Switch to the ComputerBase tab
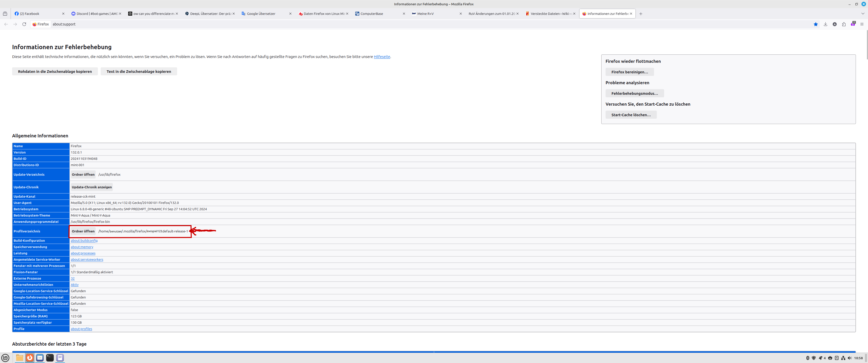Viewport: 868px width, 363px height. (x=372, y=14)
